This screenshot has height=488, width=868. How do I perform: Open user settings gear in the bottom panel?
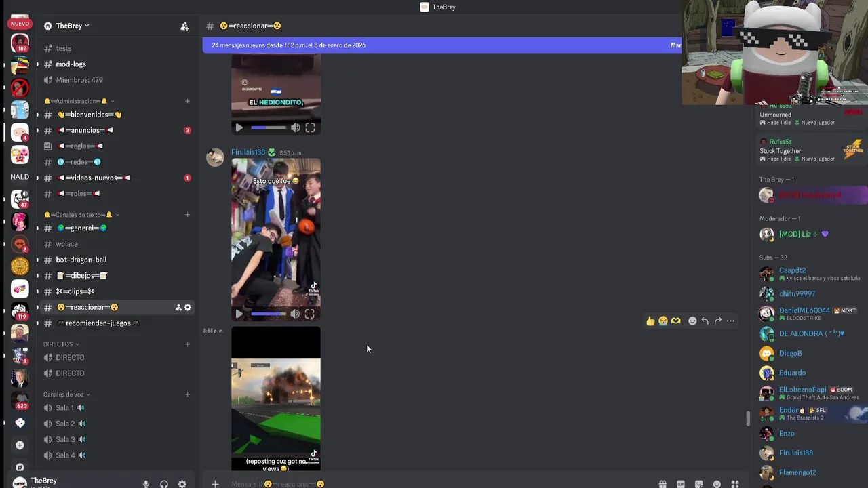tap(182, 484)
